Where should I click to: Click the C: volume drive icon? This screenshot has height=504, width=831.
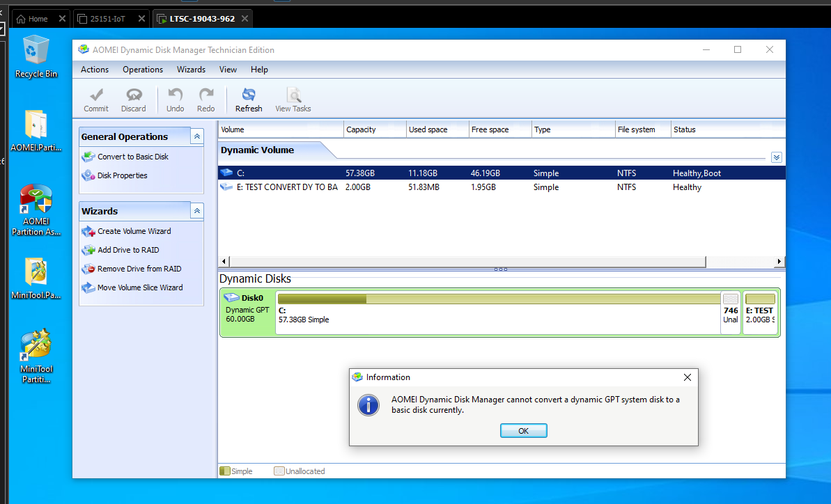point(226,173)
